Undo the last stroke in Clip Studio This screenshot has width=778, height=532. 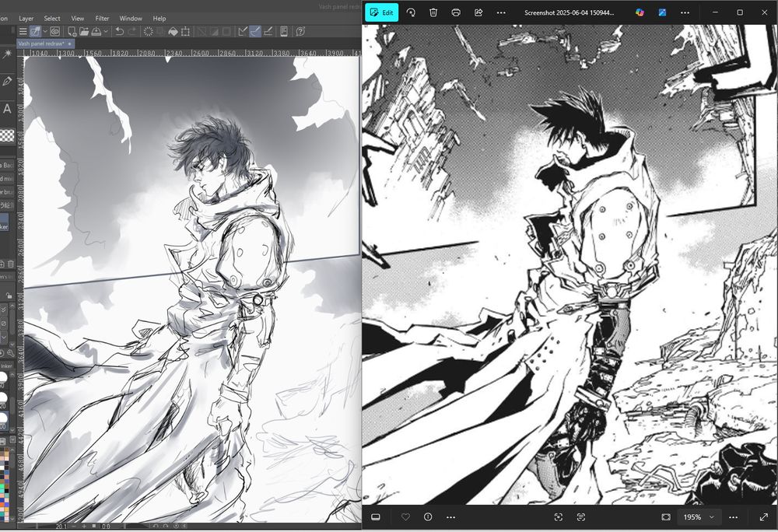point(119,32)
